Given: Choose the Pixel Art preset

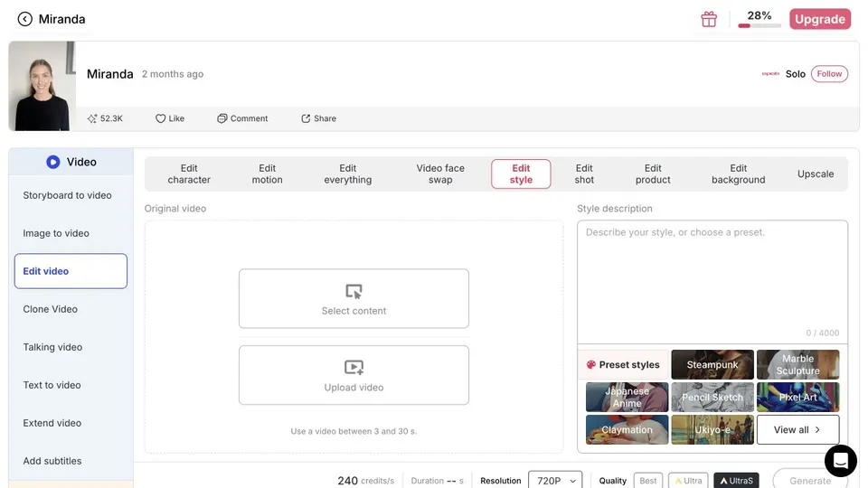Looking at the screenshot, I should click(797, 398).
